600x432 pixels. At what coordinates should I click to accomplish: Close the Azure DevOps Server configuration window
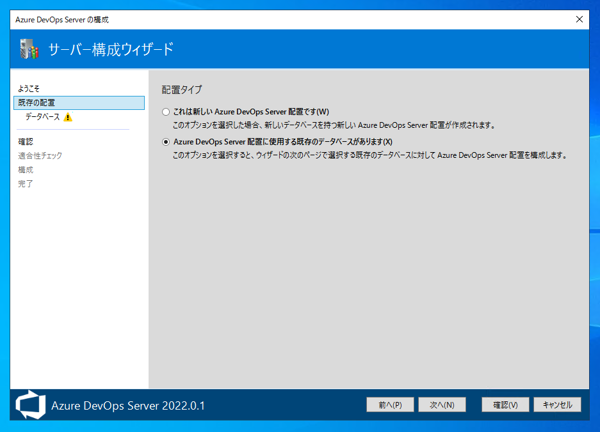click(x=579, y=20)
